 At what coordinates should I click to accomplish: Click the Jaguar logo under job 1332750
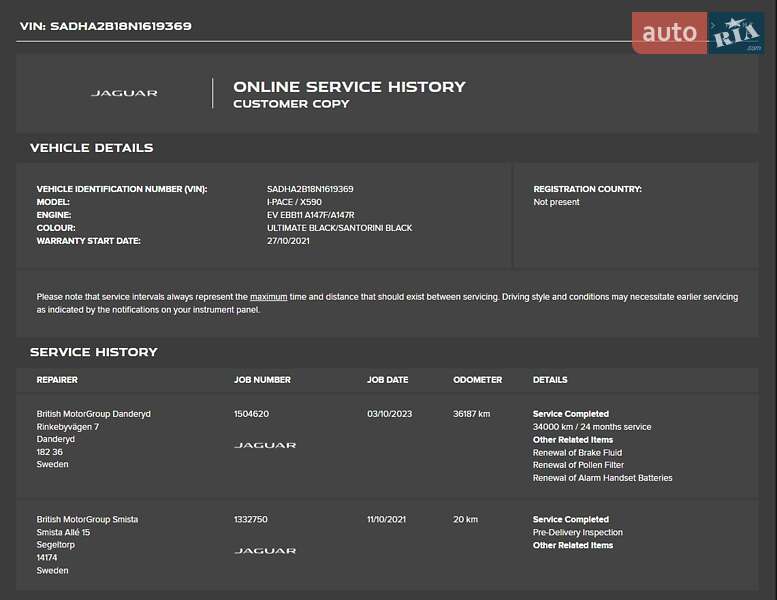pyautogui.click(x=265, y=551)
